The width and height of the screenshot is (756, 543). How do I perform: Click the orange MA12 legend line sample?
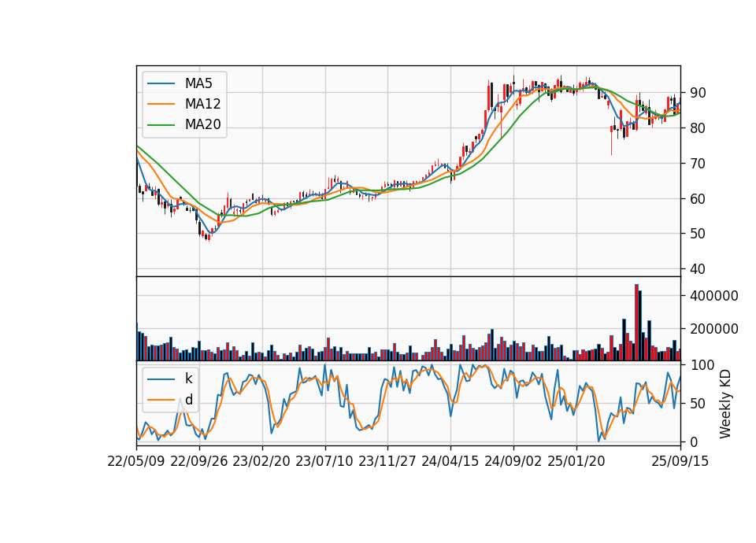point(161,104)
